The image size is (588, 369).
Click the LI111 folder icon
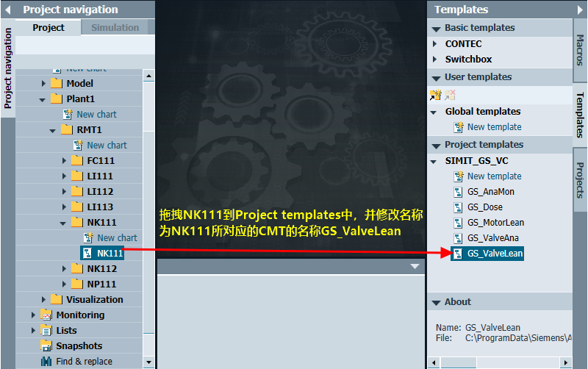click(77, 176)
